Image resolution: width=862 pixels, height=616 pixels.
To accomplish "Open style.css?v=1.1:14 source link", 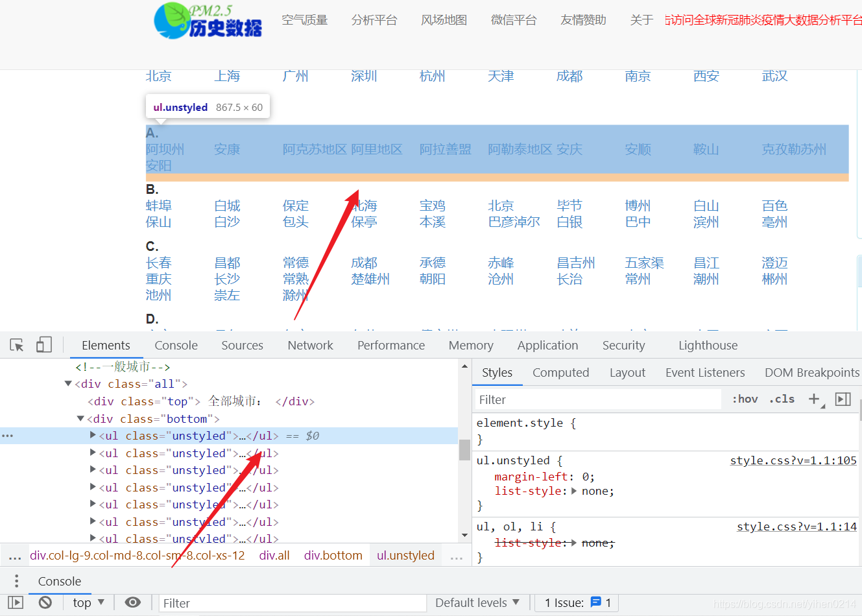I will click(796, 527).
